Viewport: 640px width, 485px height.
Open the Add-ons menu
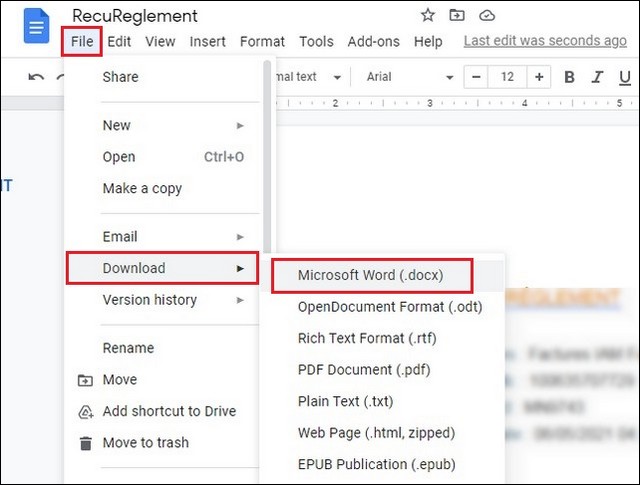pyautogui.click(x=373, y=41)
